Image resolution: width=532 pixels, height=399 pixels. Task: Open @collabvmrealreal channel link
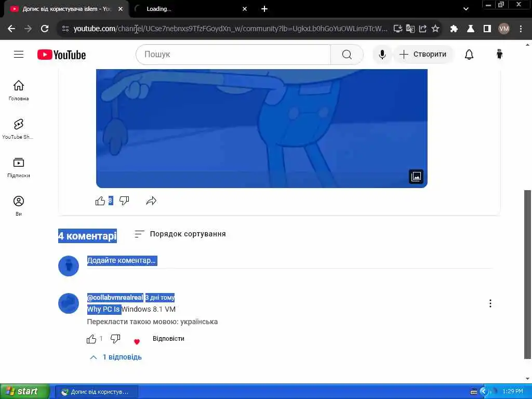click(115, 298)
